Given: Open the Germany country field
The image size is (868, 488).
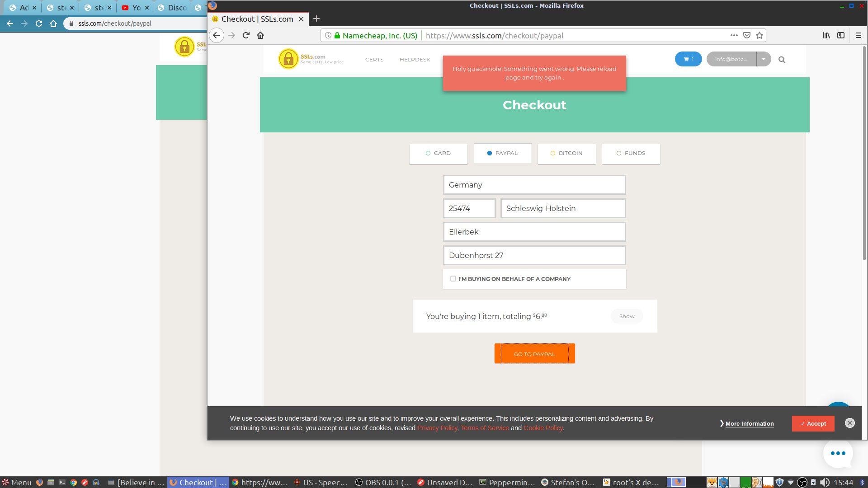Looking at the screenshot, I should [x=534, y=185].
